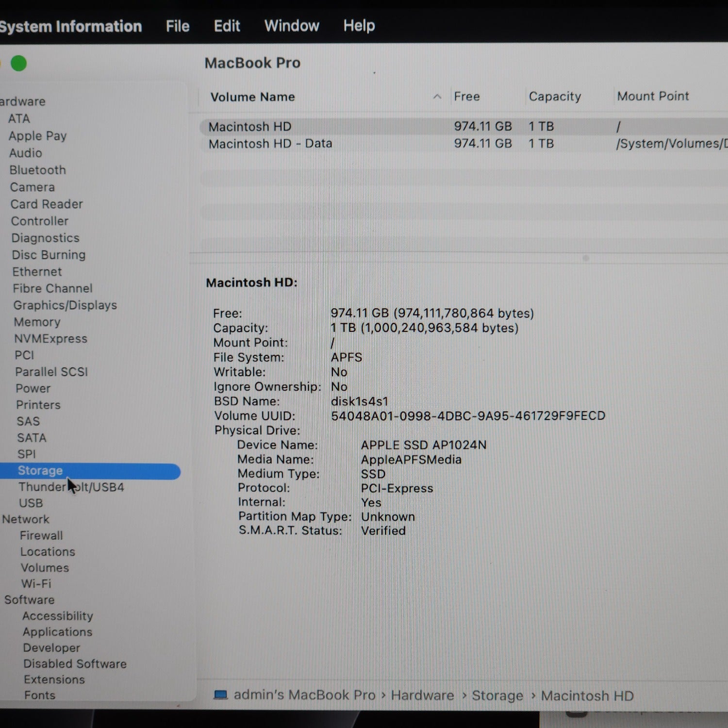728x728 pixels.
Task: Select the Macintosh HD - Data volume row
Action: 270,144
